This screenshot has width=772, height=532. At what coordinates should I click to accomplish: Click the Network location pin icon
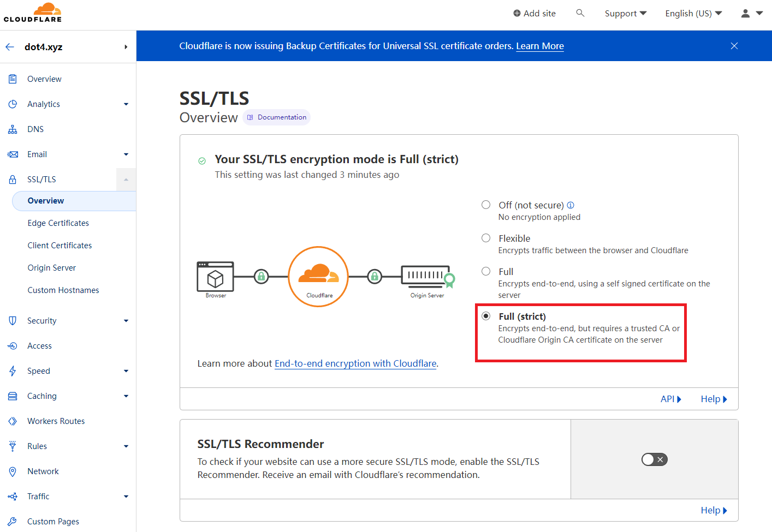[x=13, y=471]
